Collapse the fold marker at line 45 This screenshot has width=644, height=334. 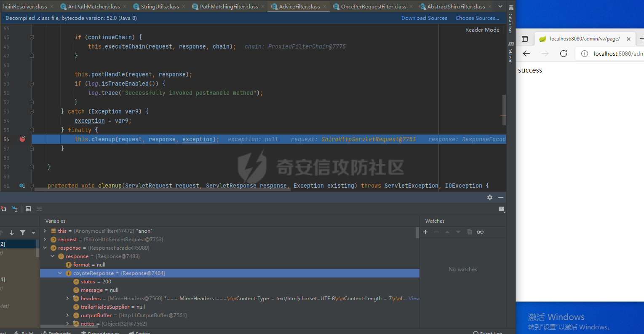pyautogui.click(x=32, y=37)
